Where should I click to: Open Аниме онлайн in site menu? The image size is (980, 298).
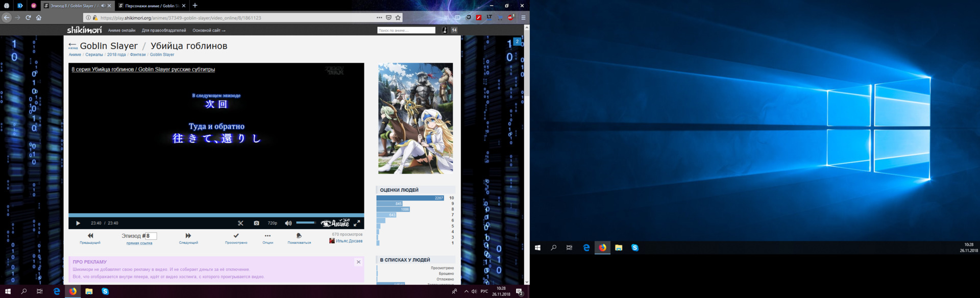point(121,31)
